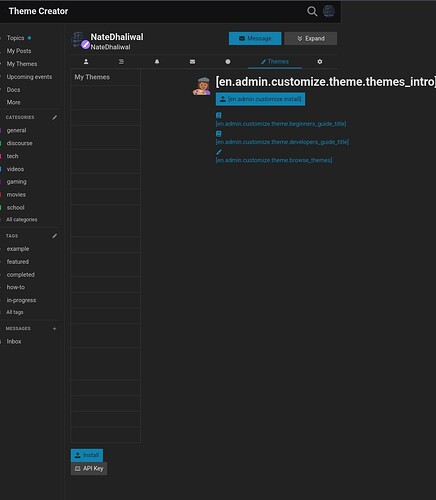Open Upcoming events in sidebar
This screenshot has height=500, width=436.
point(29,77)
